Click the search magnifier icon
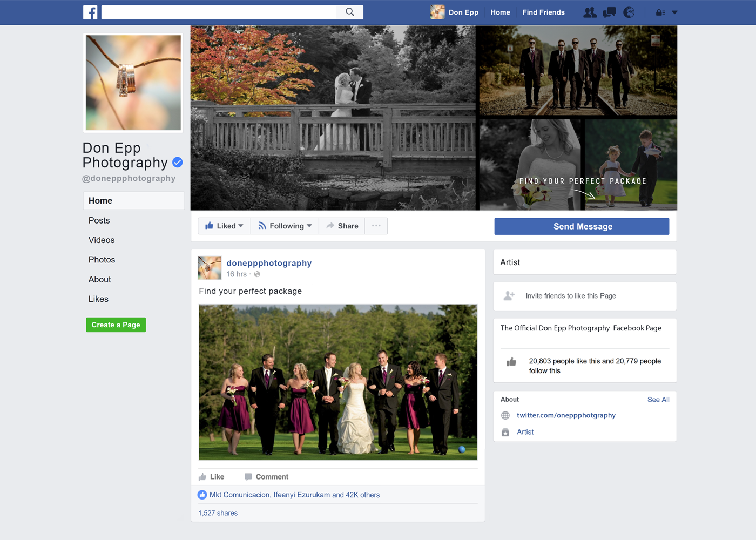Image resolution: width=756 pixels, height=540 pixels. click(350, 12)
